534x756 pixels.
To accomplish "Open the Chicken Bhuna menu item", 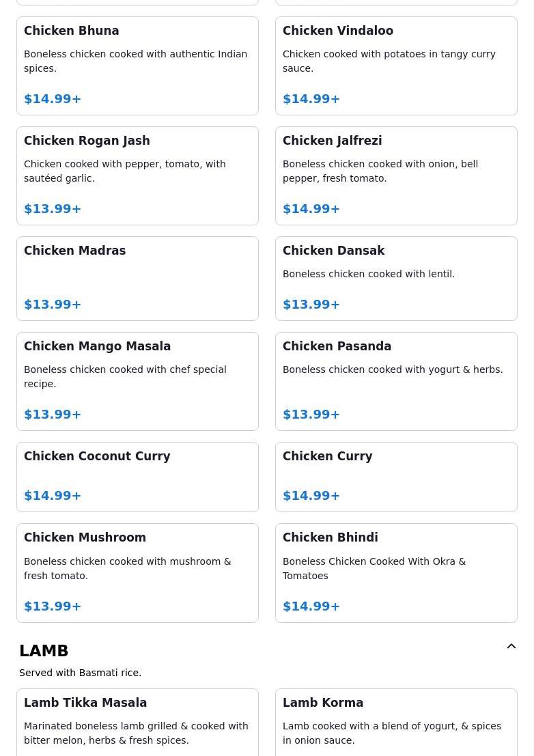I will coord(137,66).
